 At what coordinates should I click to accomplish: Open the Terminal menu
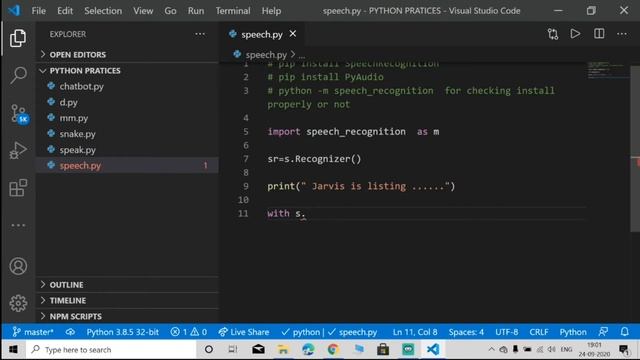coord(233,11)
